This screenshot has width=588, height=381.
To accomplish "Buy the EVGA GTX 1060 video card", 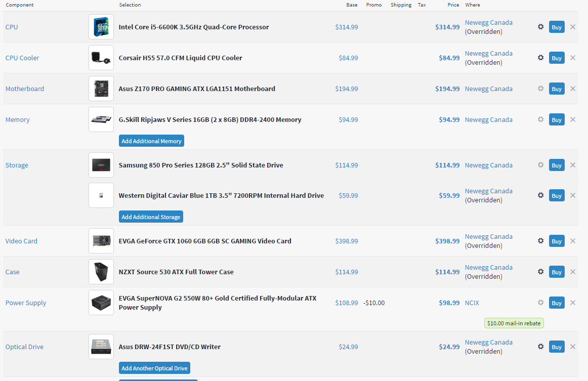I will coord(557,241).
